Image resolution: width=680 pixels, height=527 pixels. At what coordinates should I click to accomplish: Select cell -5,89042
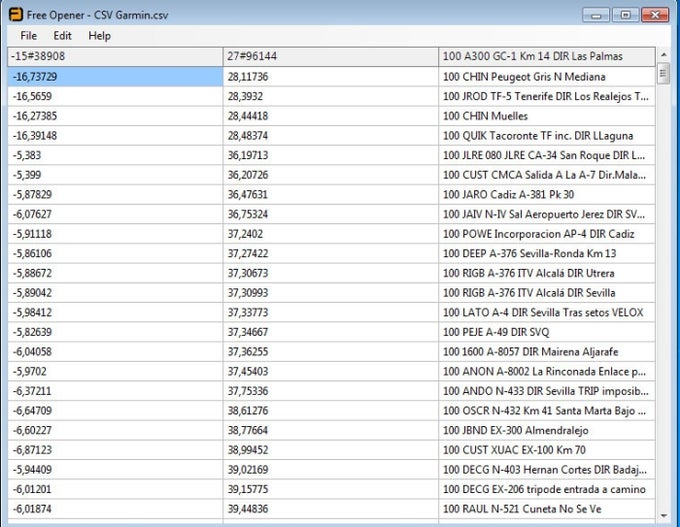tap(115, 293)
